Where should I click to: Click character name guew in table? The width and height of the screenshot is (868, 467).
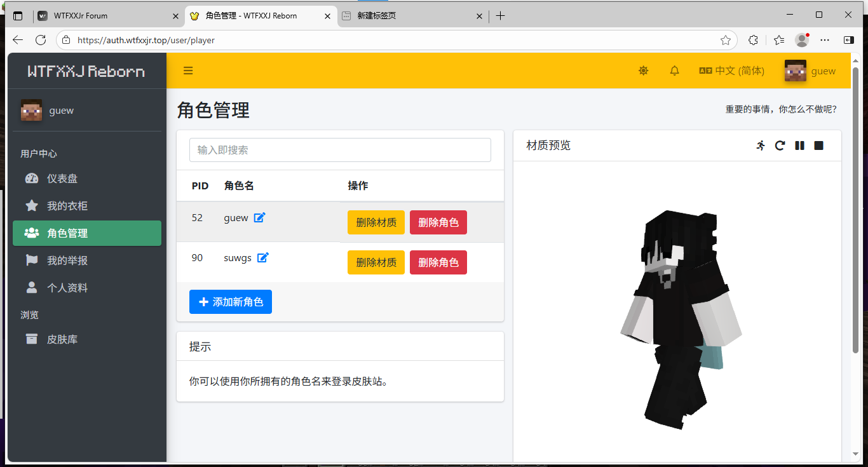click(236, 218)
